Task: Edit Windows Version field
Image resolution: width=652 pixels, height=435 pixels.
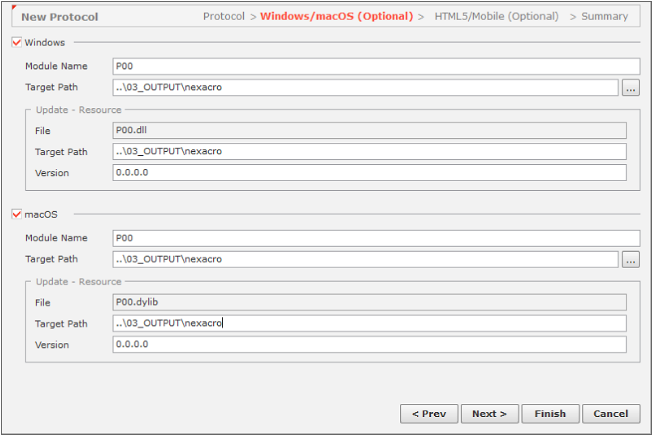Action: point(369,172)
